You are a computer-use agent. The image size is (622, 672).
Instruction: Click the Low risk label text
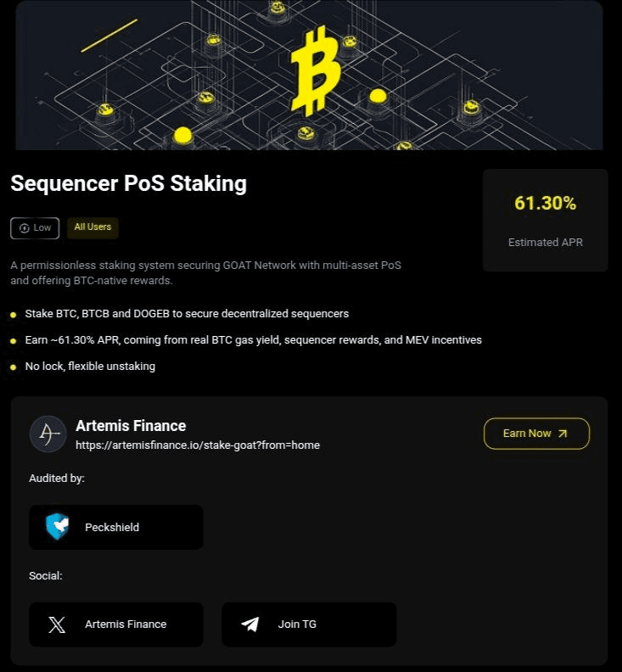(42, 228)
